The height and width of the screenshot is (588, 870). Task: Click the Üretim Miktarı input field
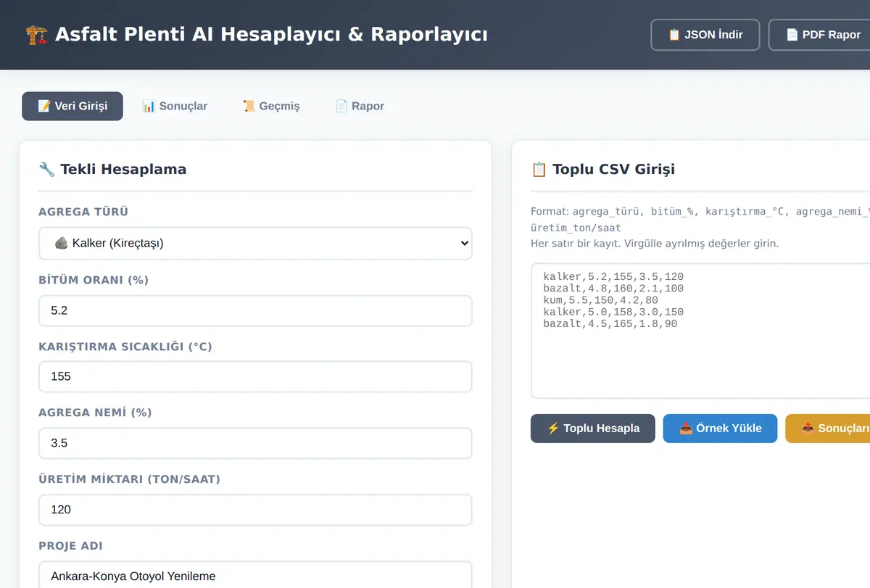[x=255, y=510]
